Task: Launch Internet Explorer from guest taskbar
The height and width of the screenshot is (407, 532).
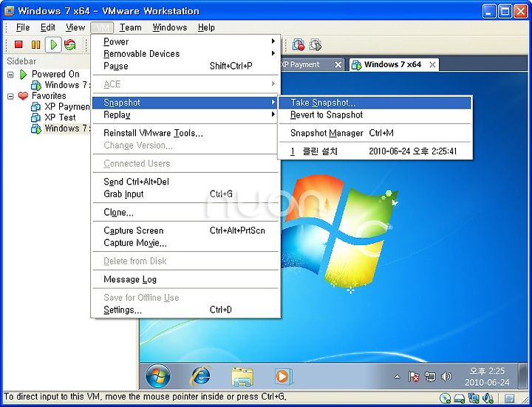Action: tap(200, 377)
